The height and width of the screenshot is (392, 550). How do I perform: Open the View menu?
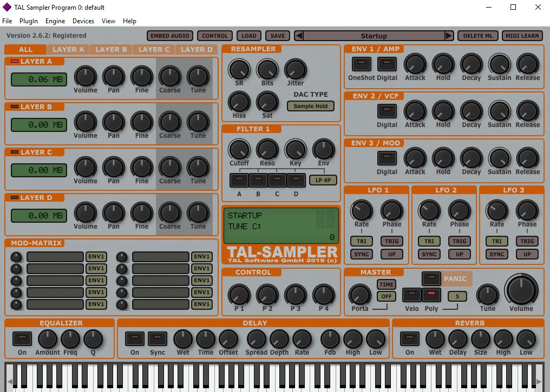click(108, 21)
